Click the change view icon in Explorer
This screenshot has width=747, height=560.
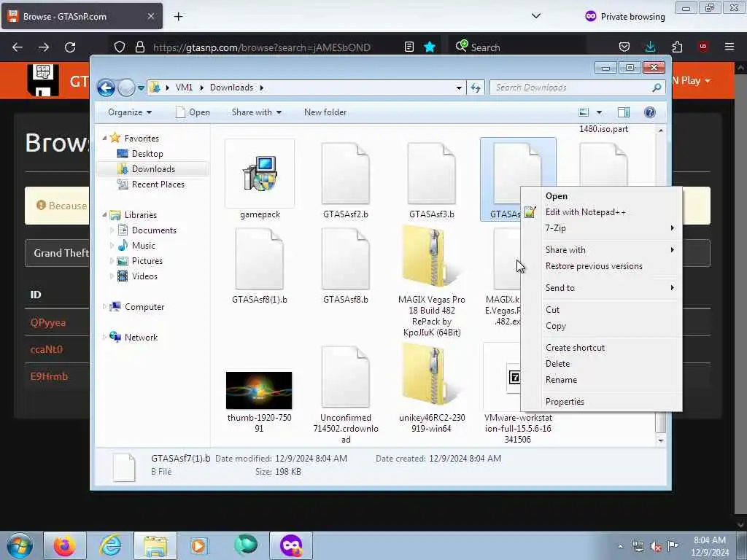(584, 112)
